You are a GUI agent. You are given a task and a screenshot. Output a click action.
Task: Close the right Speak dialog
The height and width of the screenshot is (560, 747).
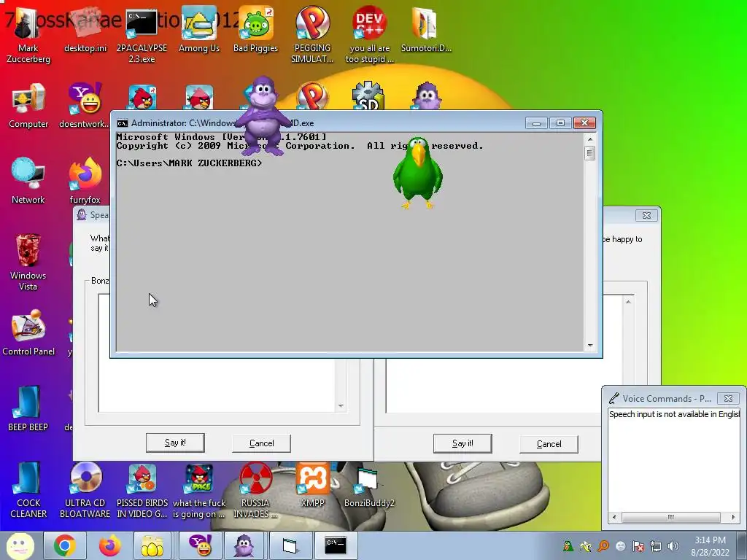point(646,215)
